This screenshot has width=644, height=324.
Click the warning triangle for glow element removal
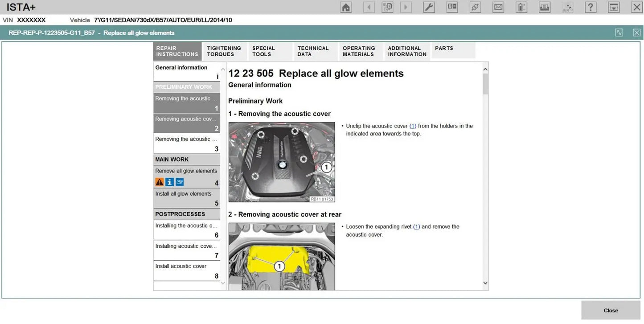point(160,182)
